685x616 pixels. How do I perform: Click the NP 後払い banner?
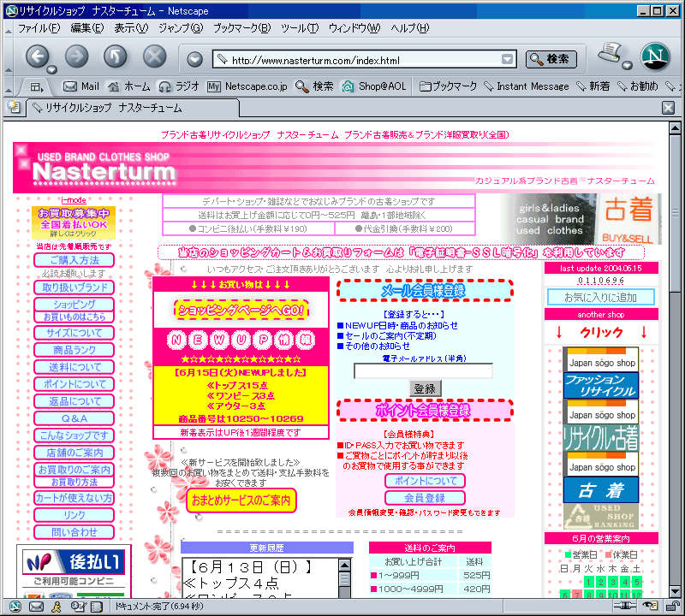pyautogui.click(x=74, y=562)
